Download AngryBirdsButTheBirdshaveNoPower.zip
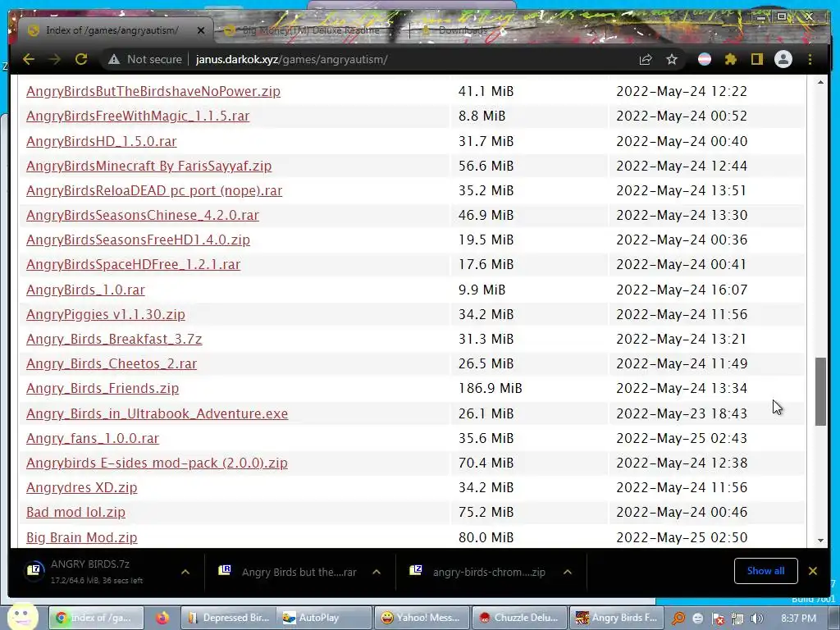This screenshot has width=840, height=630. point(153,91)
